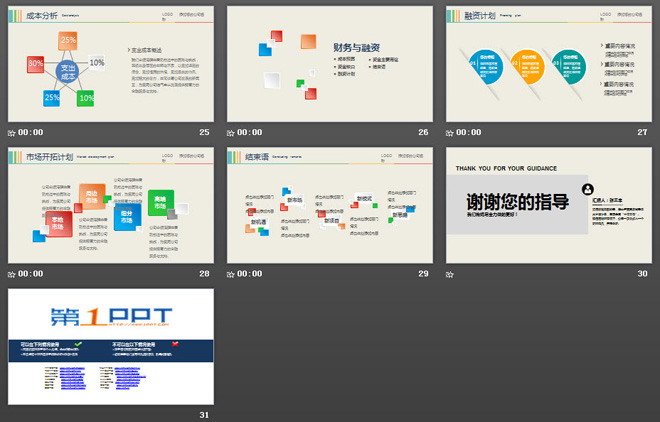
Task: Select slide 31 with the 第1PPT logo
Action: pos(110,346)
